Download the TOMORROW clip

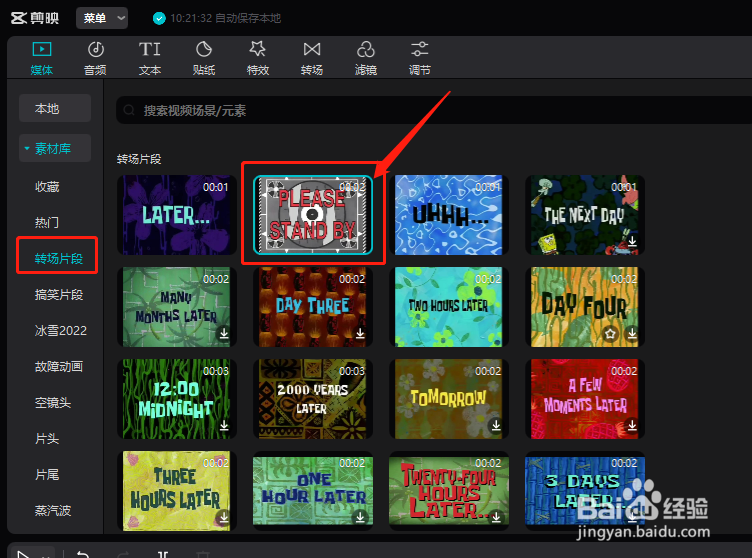[x=496, y=425]
